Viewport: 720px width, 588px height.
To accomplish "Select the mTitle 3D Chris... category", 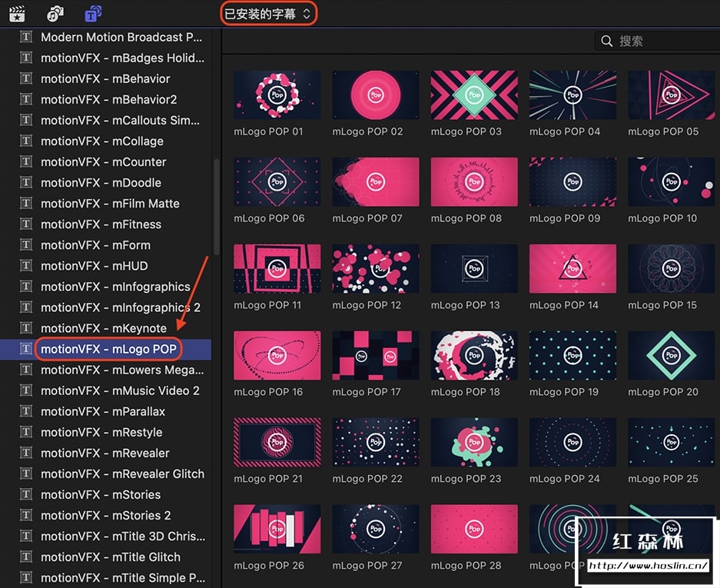I will pyautogui.click(x=105, y=536).
